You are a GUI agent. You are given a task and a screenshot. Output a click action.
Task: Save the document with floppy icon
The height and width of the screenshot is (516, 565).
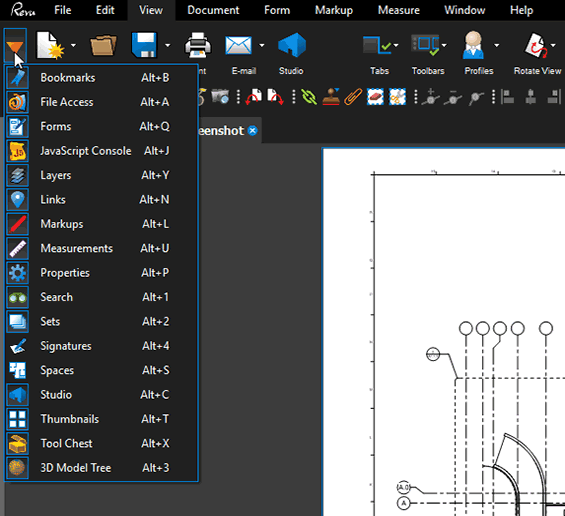pos(144,45)
